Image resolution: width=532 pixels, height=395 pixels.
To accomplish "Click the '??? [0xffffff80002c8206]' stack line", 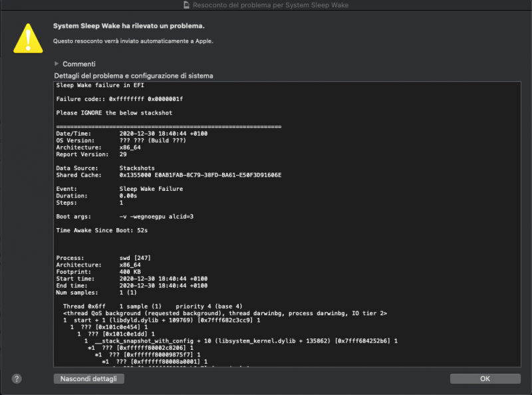I will (141, 348).
